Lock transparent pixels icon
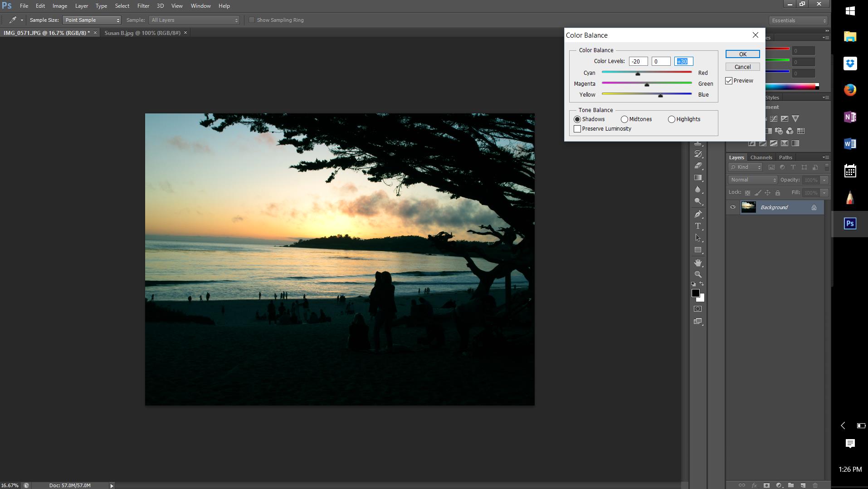Image resolution: width=868 pixels, height=489 pixels. [747, 193]
